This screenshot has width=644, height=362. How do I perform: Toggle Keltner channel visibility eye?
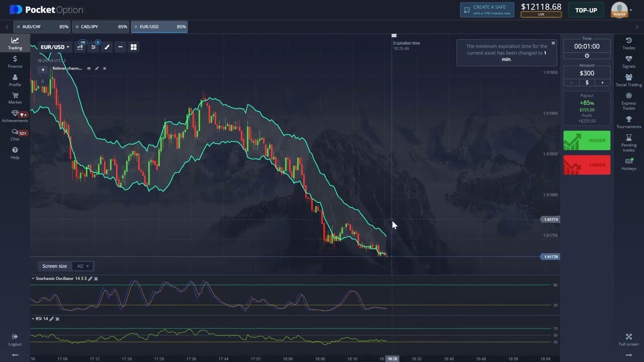pyautogui.click(x=89, y=68)
